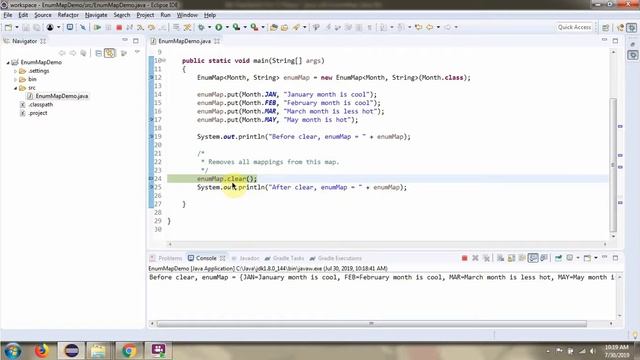Click the green Run button in toolbar

coord(219,27)
